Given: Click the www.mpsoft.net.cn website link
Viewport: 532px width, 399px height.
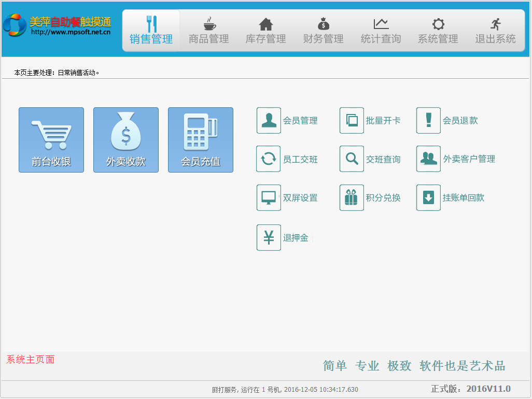Looking at the screenshot, I should (x=71, y=32).
